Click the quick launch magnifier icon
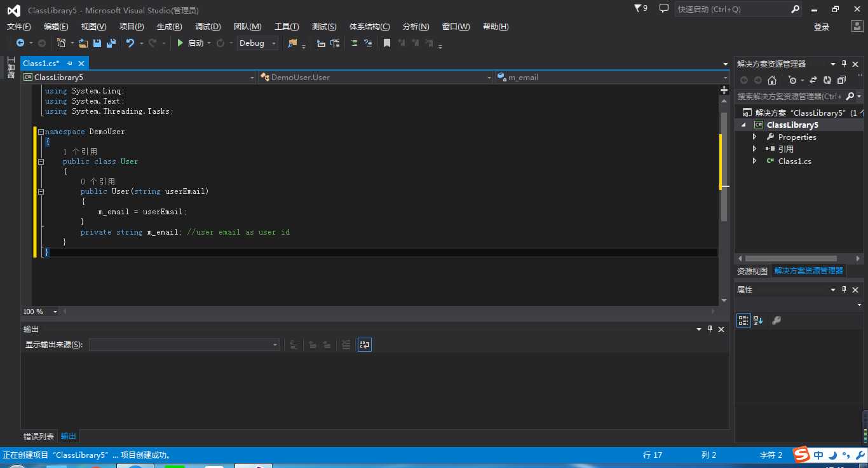This screenshot has height=468, width=868. (x=796, y=10)
